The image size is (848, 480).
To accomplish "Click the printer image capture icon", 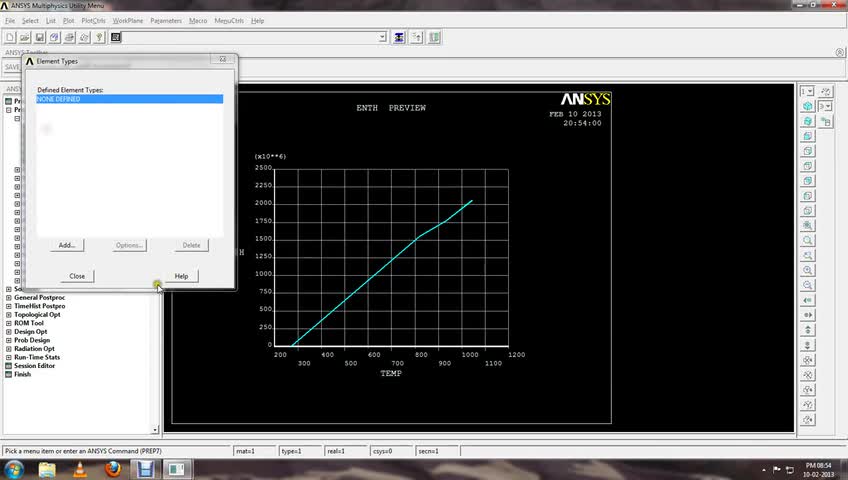I will point(69,37).
